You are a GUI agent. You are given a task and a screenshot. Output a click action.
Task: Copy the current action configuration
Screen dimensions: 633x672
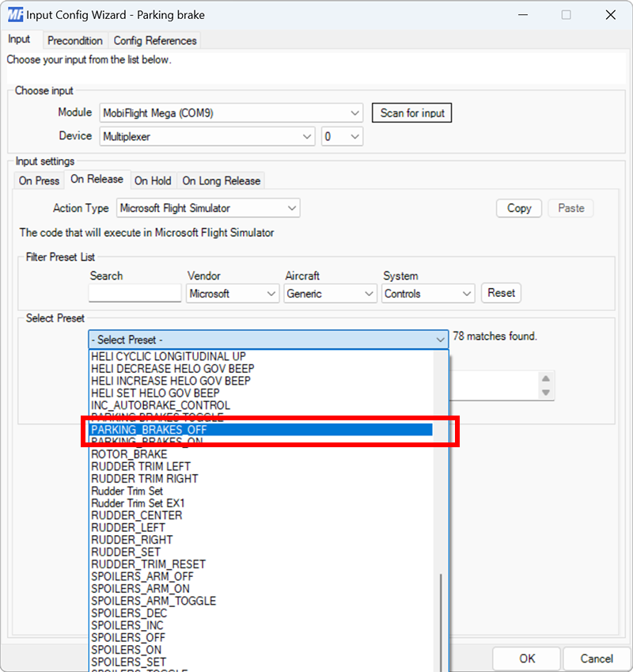(518, 207)
